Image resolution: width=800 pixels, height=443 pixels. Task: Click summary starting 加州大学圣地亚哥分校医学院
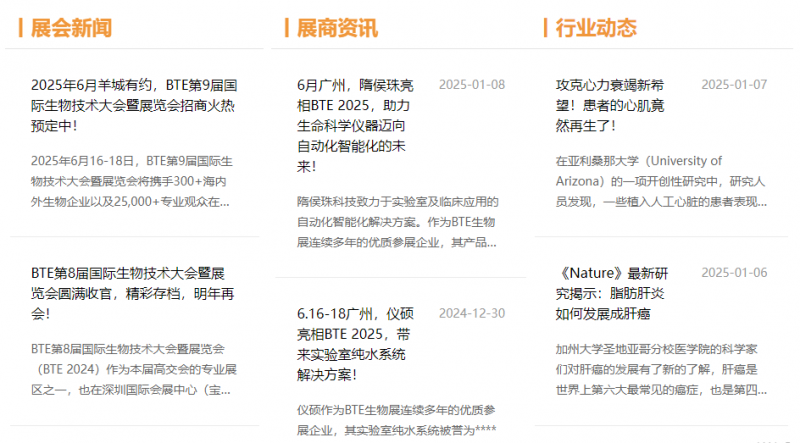tap(661, 370)
